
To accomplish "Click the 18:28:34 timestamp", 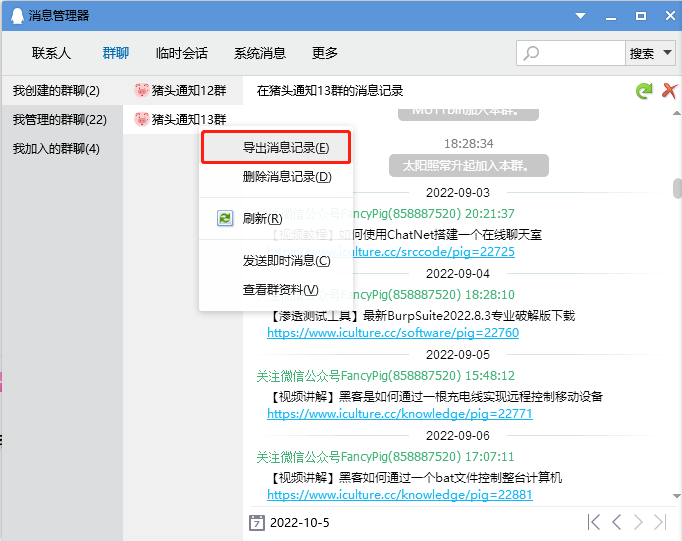I will 468,144.
